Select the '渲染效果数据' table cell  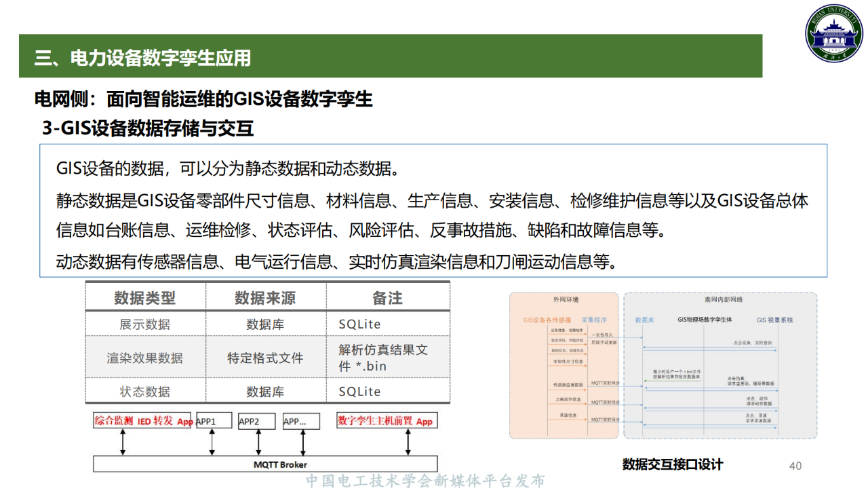coord(145,358)
